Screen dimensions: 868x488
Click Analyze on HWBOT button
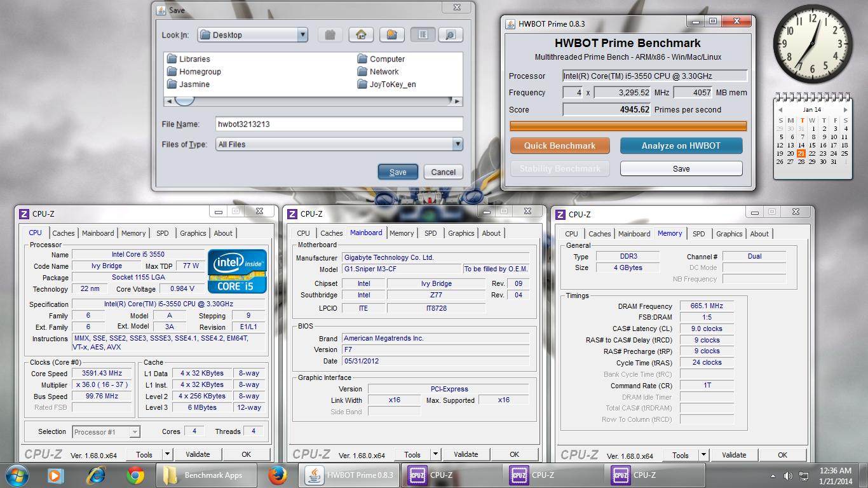click(x=681, y=146)
